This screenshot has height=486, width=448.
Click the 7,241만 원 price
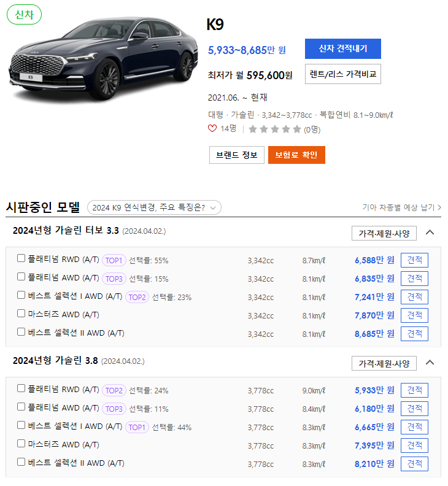point(374,297)
